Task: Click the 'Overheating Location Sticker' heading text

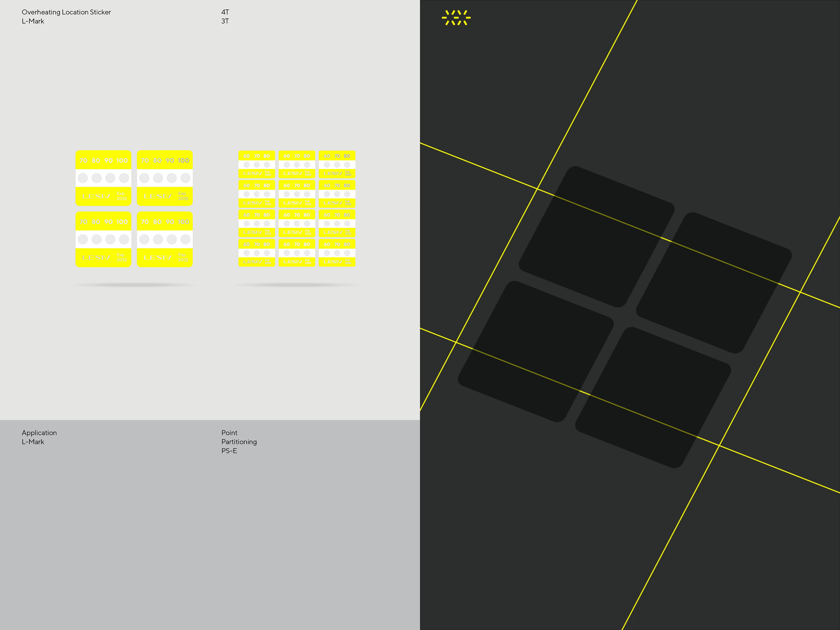Action: [66, 12]
